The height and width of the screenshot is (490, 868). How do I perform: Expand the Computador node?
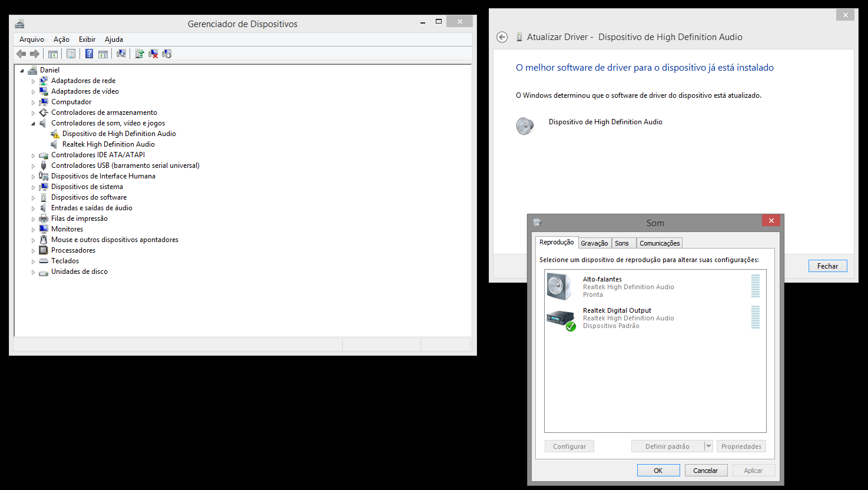[x=34, y=102]
